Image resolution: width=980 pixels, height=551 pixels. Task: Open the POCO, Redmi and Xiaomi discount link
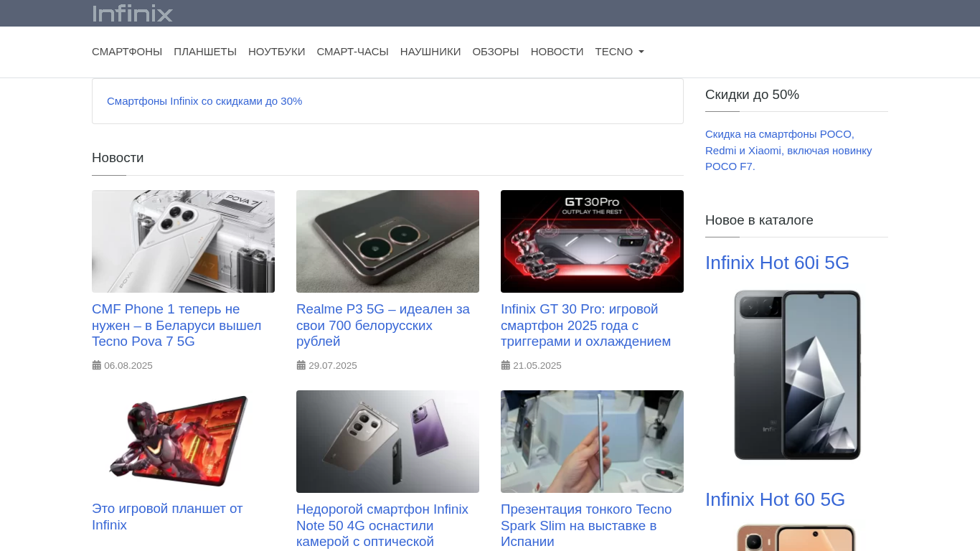tap(788, 150)
